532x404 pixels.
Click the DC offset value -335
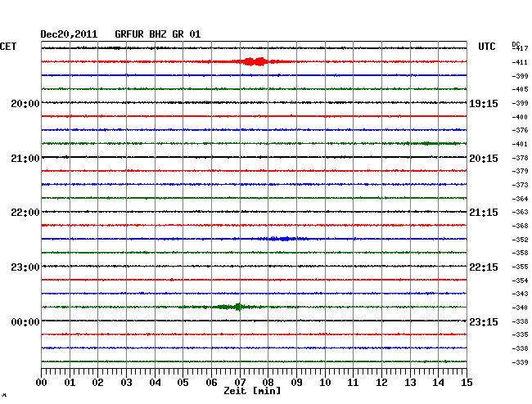tap(520, 334)
